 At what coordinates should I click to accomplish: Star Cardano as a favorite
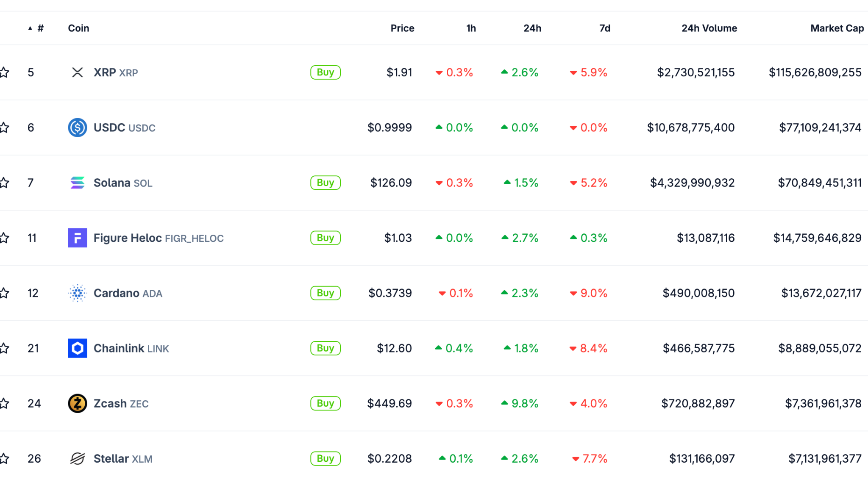[x=4, y=293]
